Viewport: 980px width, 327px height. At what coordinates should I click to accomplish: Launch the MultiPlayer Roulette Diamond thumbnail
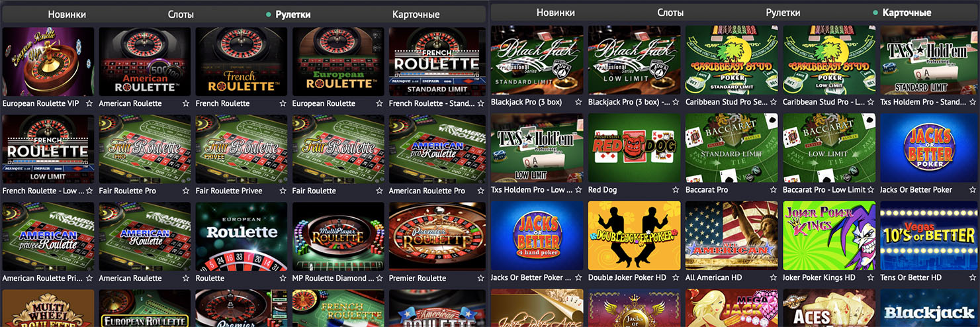click(338, 236)
